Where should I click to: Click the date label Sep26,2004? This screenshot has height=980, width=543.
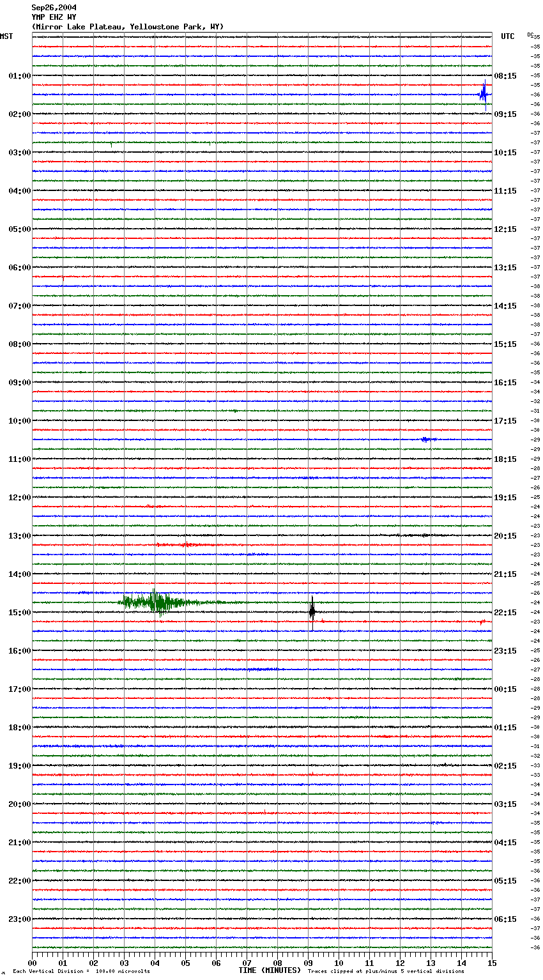point(54,8)
